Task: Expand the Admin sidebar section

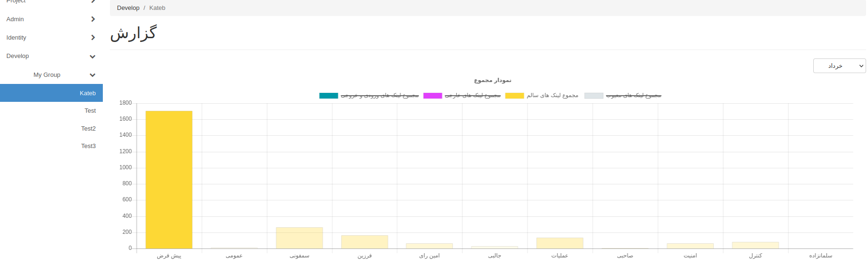Action: coord(15,19)
